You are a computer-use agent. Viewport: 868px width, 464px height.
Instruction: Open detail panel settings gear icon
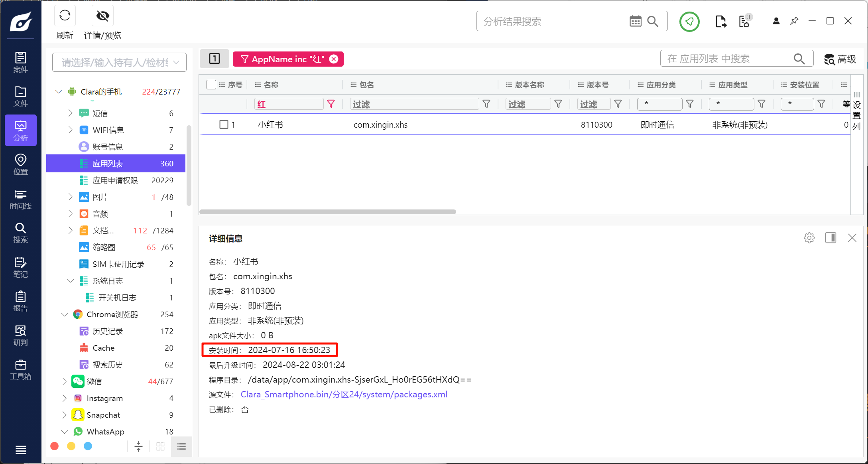809,238
